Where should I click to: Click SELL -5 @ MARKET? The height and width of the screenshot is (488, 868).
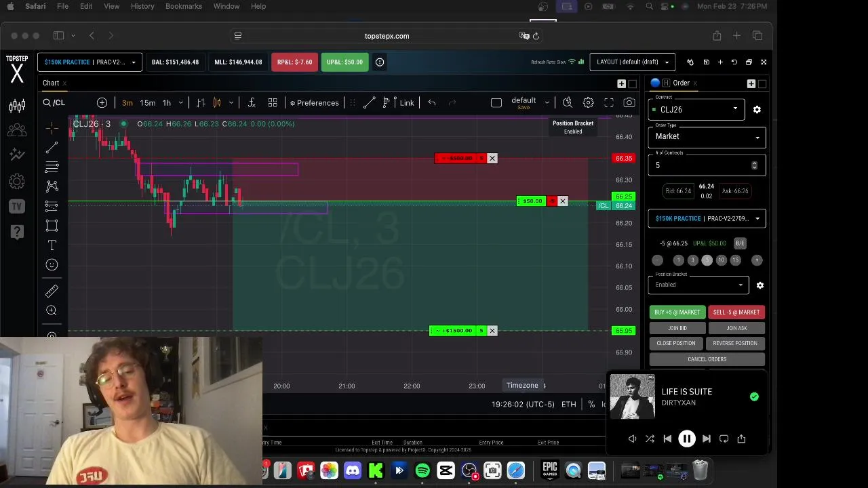(736, 312)
